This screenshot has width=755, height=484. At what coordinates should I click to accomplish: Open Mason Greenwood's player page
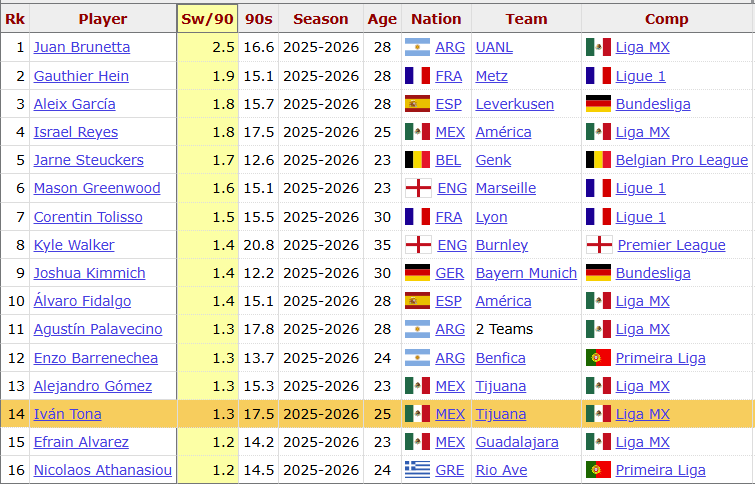97,188
